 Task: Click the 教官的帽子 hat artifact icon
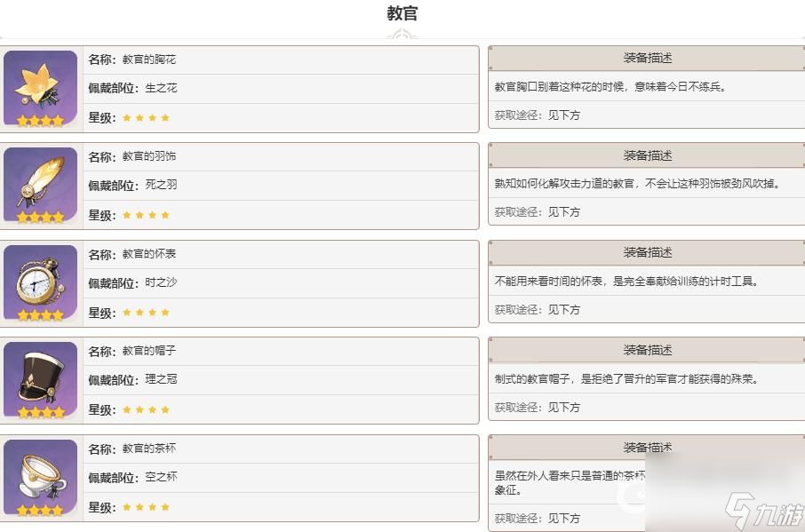(x=41, y=380)
